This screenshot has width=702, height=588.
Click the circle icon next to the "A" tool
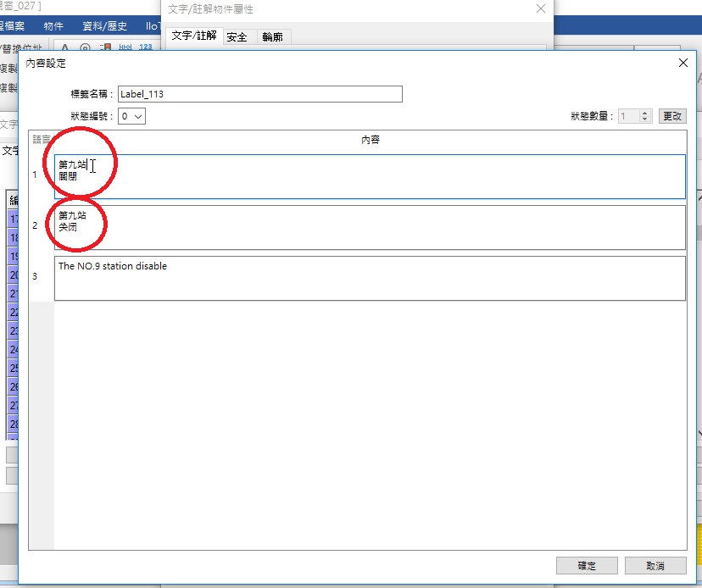coord(85,47)
